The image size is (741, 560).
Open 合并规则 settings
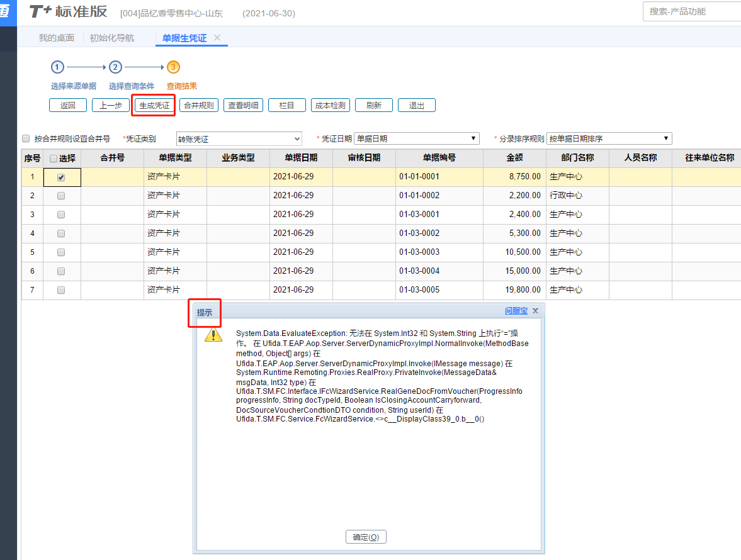coord(198,105)
